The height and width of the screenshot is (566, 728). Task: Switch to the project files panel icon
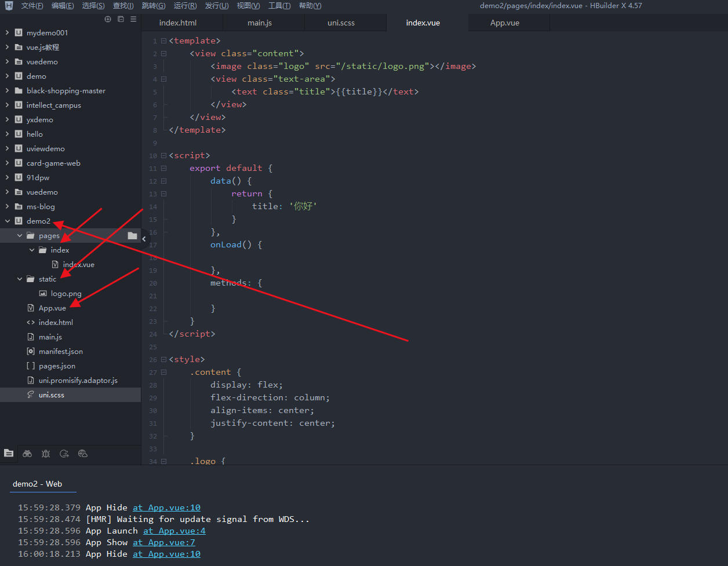tap(9, 454)
